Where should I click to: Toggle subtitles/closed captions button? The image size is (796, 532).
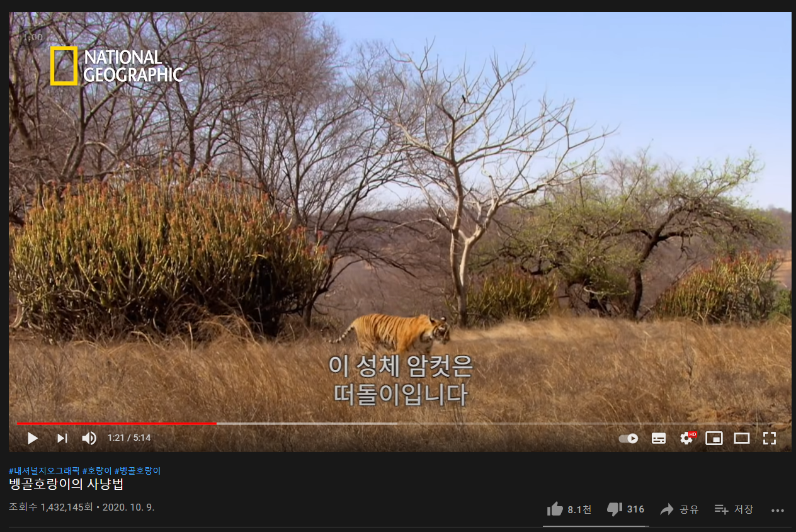tap(659, 439)
